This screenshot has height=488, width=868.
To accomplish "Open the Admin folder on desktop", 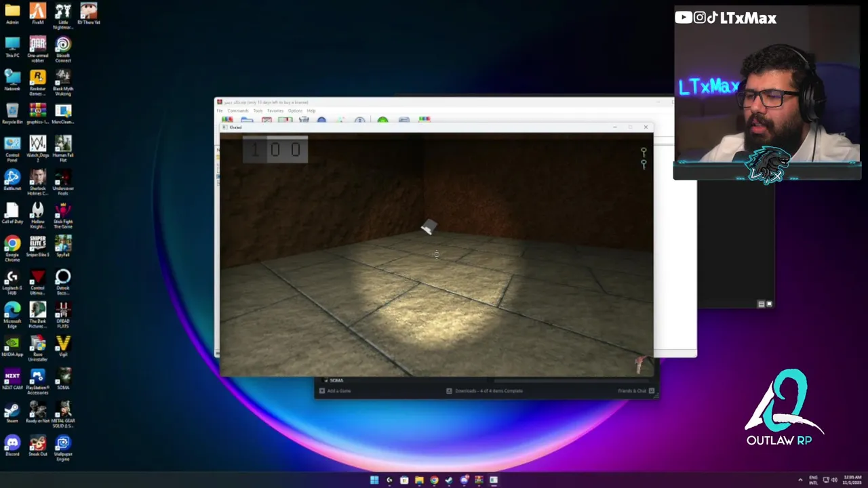I will pyautogui.click(x=12, y=14).
